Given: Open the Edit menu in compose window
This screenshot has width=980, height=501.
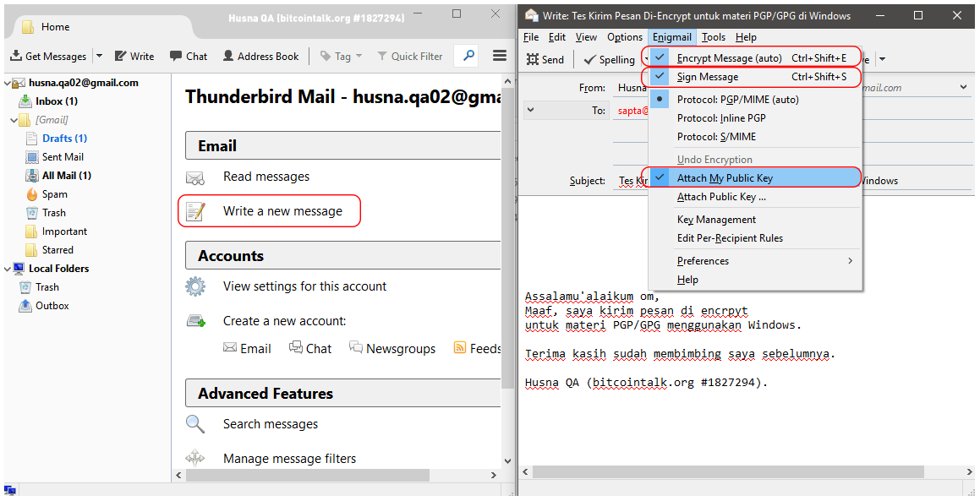Looking at the screenshot, I should 557,37.
